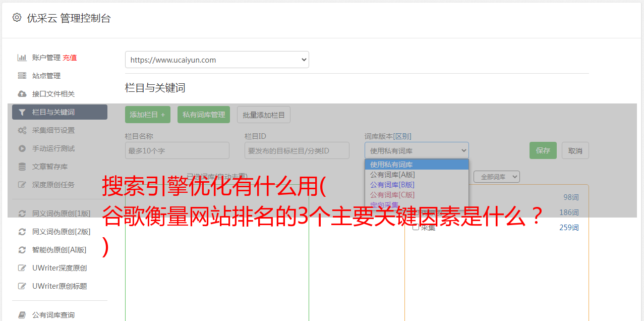Open UWriter深度原创 edit icon
This screenshot has width=644, height=321.
(22, 268)
